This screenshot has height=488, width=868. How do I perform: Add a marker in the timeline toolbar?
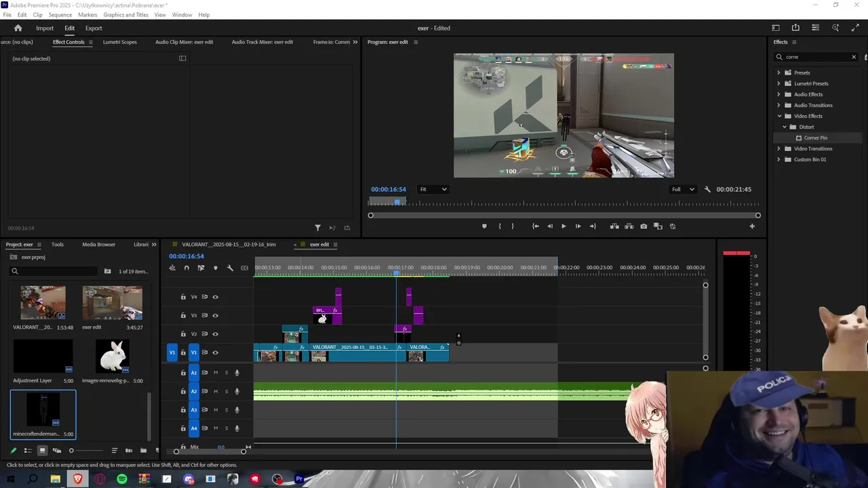point(216,268)
